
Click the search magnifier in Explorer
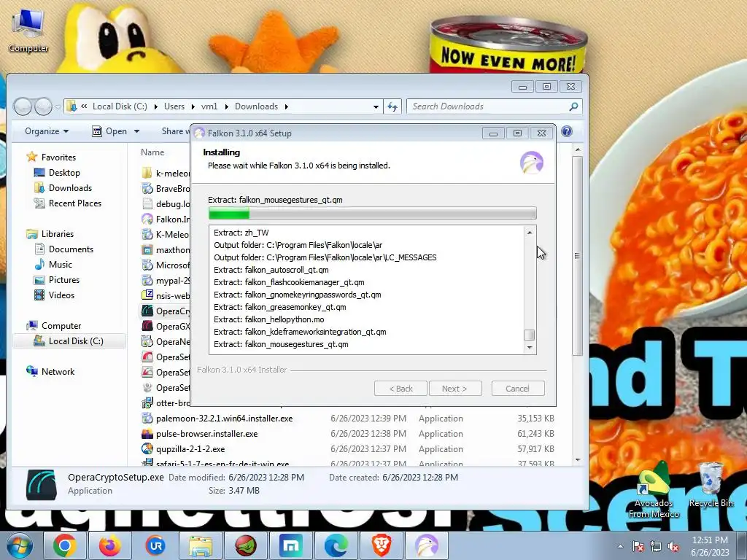[573, 106]
